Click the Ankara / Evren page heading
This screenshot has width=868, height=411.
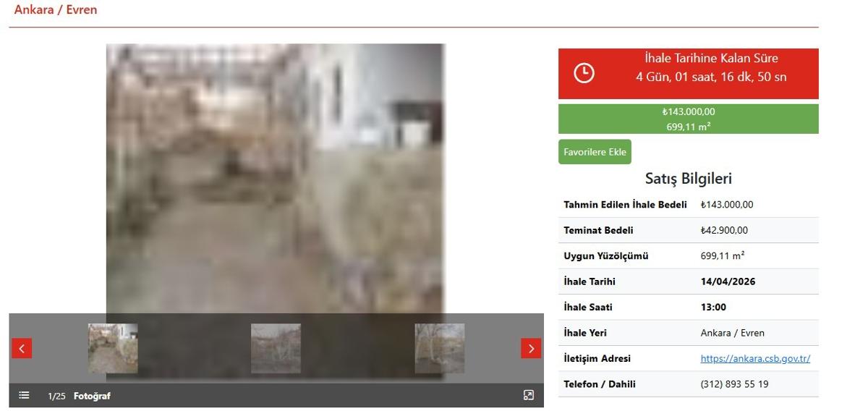tap(56, 10)
